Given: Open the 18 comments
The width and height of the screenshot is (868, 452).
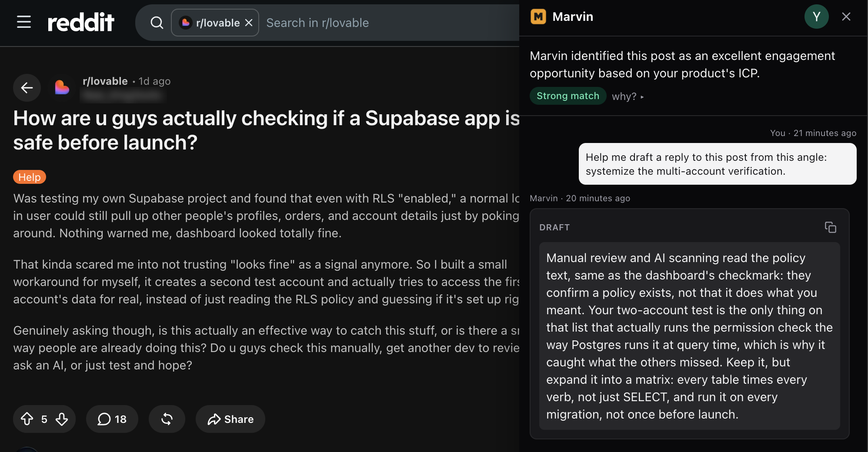Looking at the screenshot, I should [112, 419].
